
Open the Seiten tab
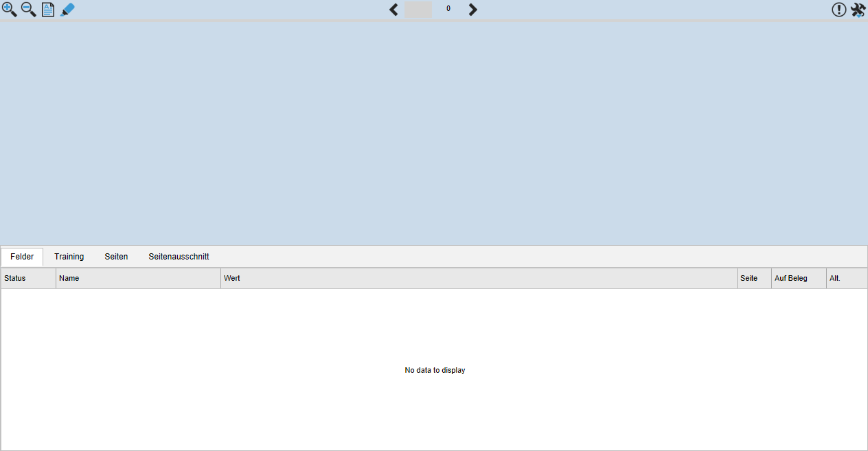tap(116, 257)
